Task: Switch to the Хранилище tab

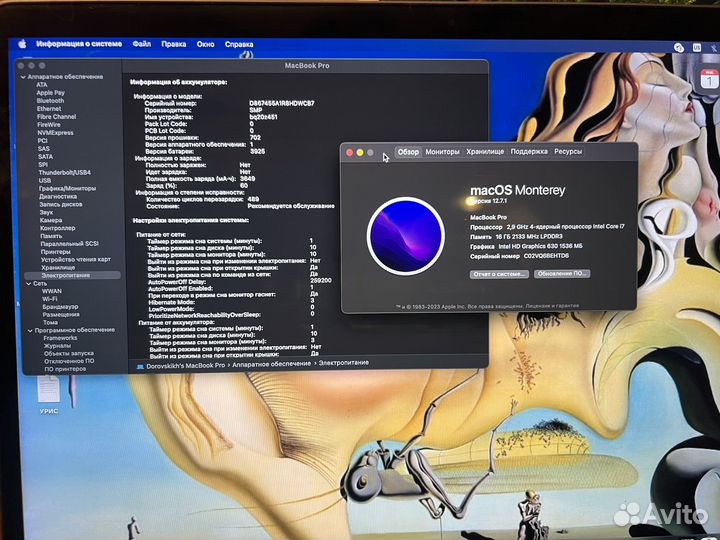Action: [485, 152]
